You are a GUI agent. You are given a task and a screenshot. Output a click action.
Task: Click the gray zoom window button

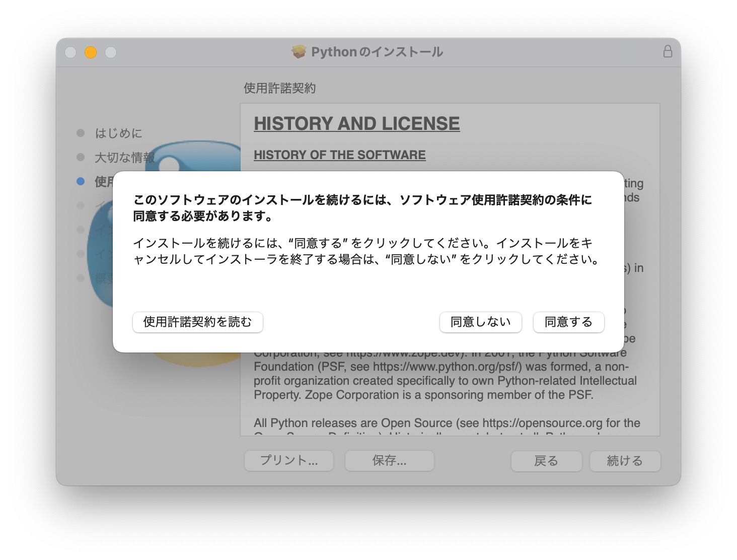point(111,52)
